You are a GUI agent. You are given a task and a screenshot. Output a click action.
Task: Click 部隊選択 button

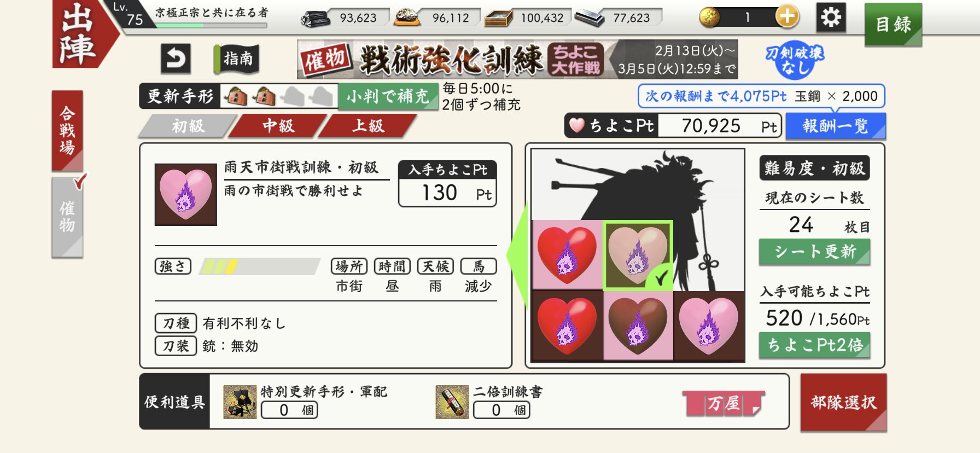tap(843, 403)
